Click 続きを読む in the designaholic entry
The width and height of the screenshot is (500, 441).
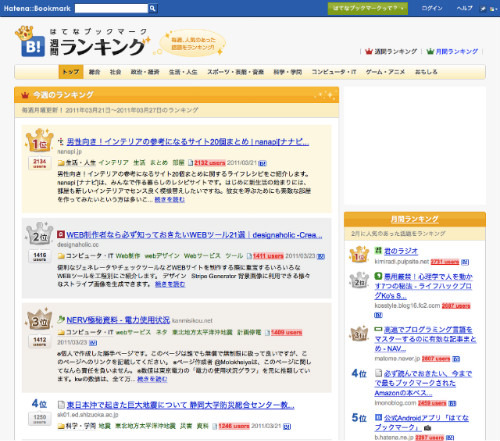[x=170, y=284]
